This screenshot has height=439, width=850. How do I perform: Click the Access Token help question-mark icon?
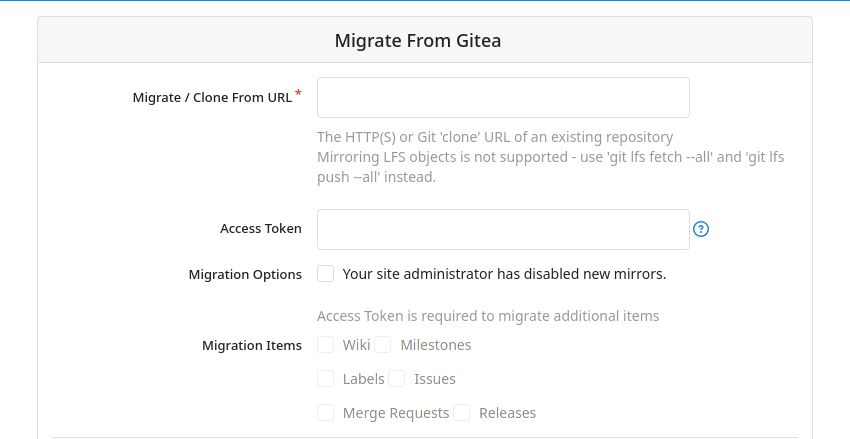tap(701, 229)
